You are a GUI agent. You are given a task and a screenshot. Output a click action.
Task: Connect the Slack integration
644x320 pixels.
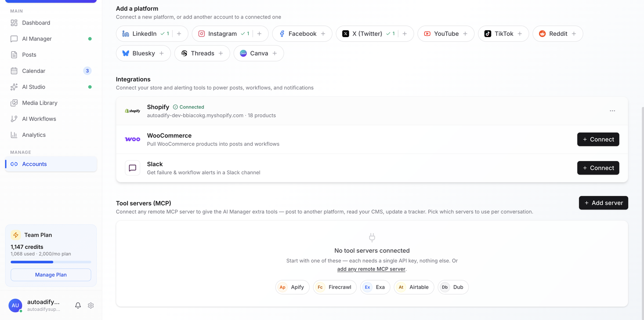[x=598, y=168]
